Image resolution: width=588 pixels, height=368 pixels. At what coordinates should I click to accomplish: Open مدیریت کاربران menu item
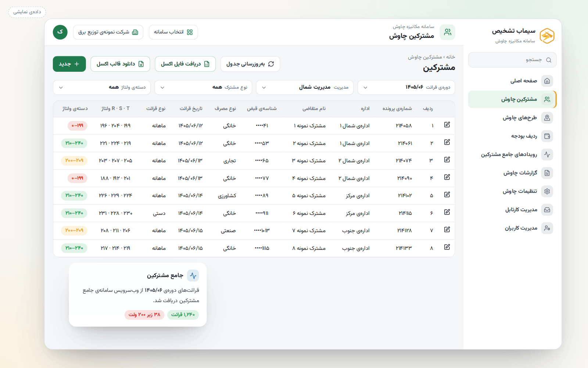coord(512,228)
